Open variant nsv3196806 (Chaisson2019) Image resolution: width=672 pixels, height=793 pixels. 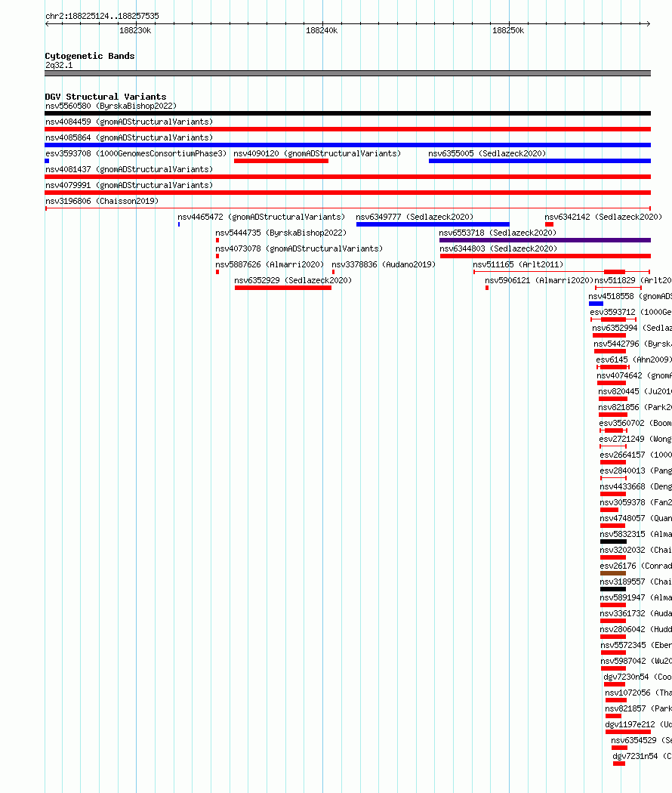coord(102,202)
